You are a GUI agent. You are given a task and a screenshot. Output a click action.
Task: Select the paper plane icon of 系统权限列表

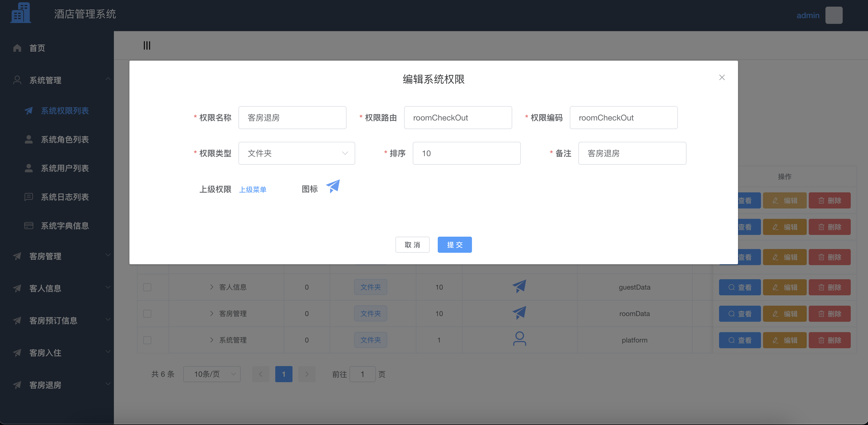(29, 110)
